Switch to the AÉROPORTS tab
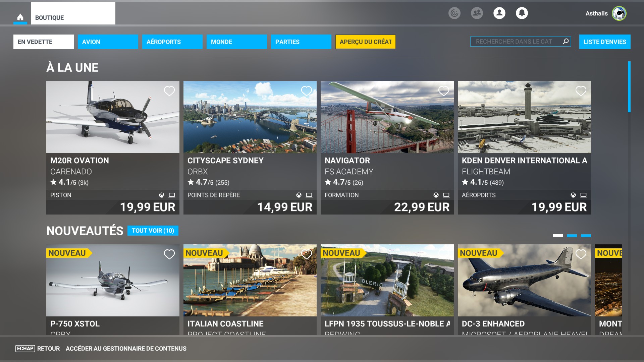 tap(172, 42)
